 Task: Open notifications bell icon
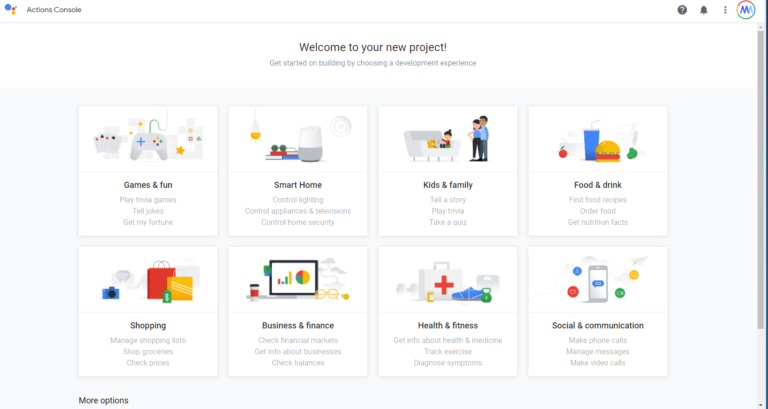coord(703,10)
